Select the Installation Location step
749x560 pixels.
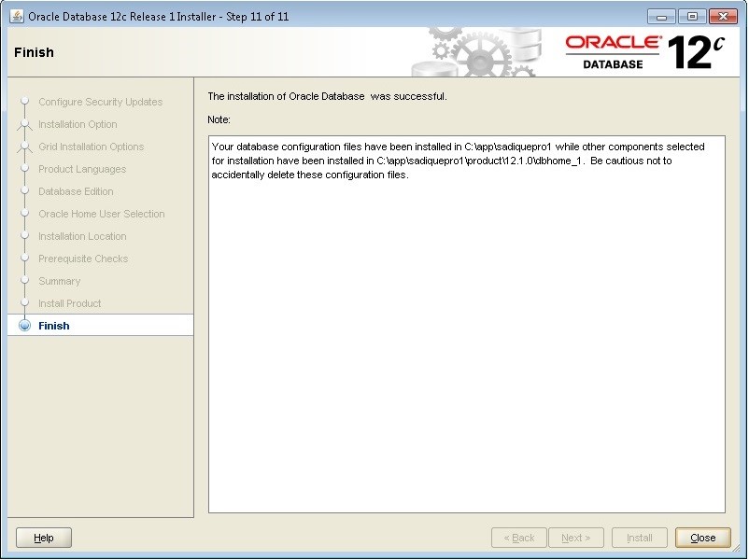(x=82, y=236)
